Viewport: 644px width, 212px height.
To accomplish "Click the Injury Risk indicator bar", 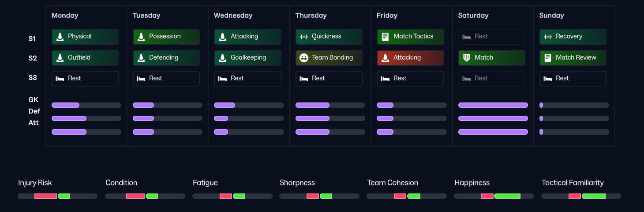I will pos(57,196).
